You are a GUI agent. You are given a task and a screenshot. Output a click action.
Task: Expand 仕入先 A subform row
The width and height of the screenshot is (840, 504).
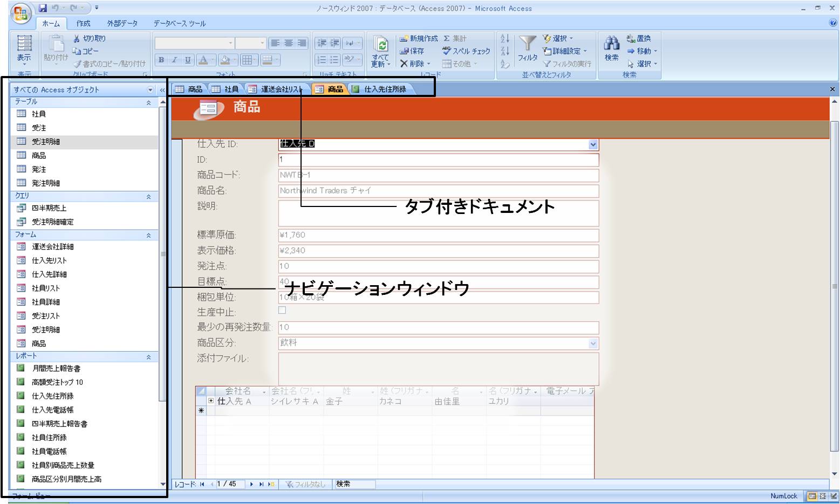[211, 401]
